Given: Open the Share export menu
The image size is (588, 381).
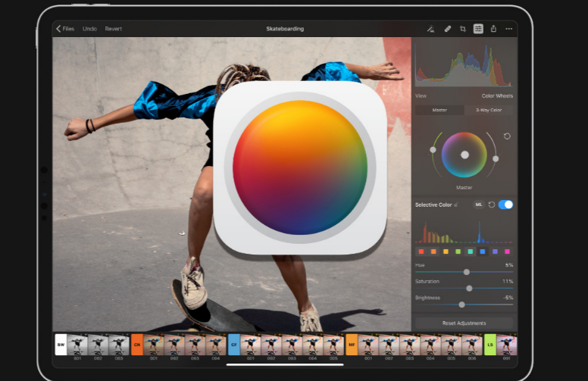Looking at the screenshot, I should point(493,29).
